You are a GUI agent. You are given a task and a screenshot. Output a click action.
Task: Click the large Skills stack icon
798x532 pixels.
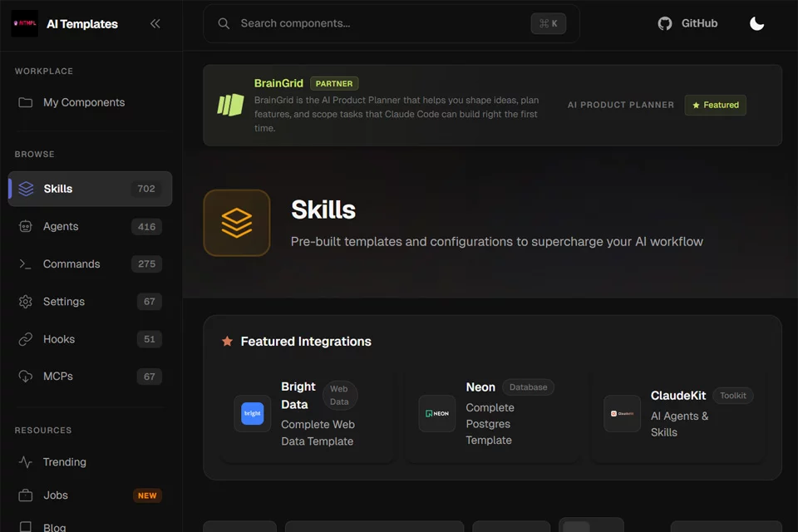coord(237,223)
